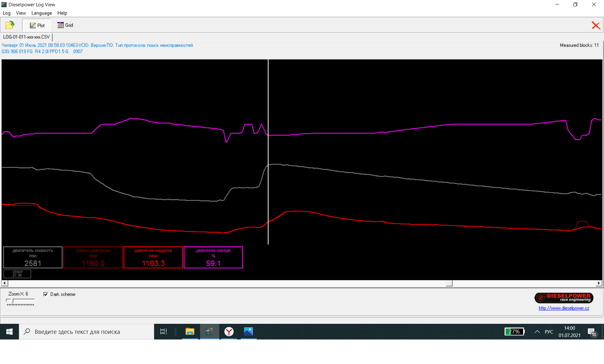604x364 pixels.
Task: Open Task View on the taskbar
Action: pos(164,332)
